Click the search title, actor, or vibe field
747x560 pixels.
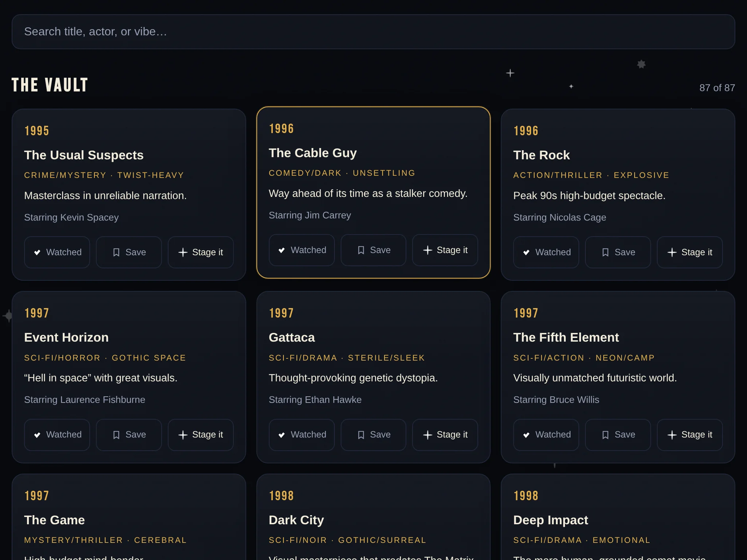point(373,32)
